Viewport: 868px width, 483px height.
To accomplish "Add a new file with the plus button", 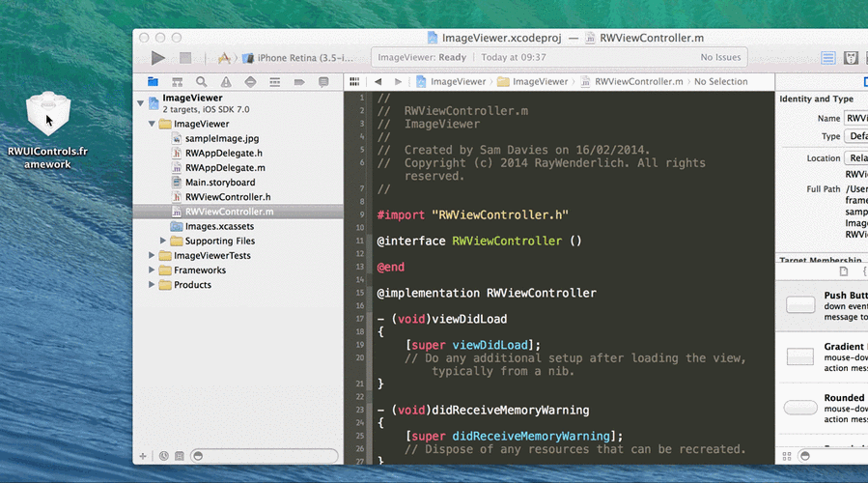I will pos(143,456).
